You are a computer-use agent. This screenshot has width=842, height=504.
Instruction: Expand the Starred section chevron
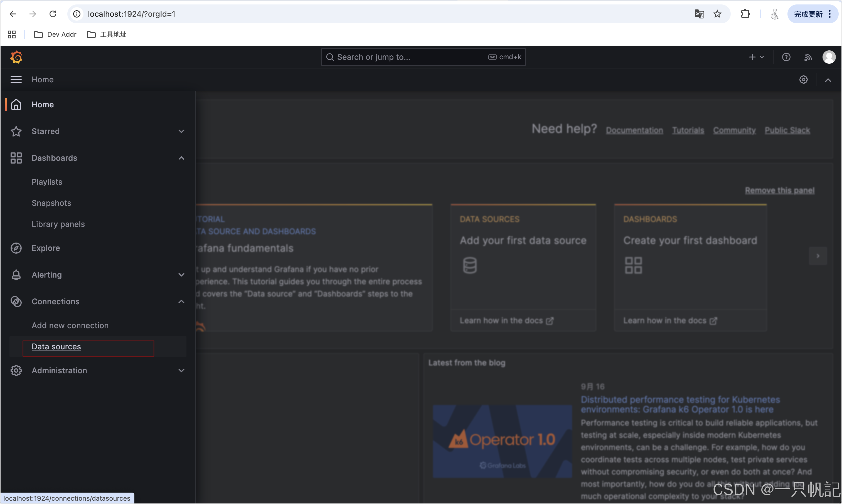(x=181, y=131)
